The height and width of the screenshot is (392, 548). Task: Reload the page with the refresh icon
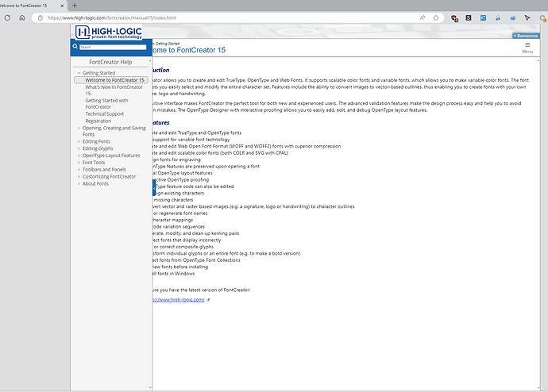point(7,17)
